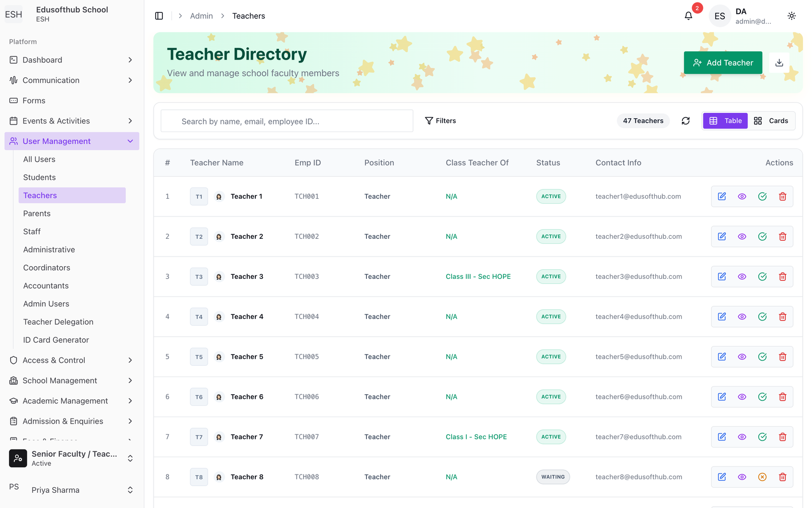812x508 pixels.
Task: Toggle the sidebar panel icon
Action: tap(159, 16)
